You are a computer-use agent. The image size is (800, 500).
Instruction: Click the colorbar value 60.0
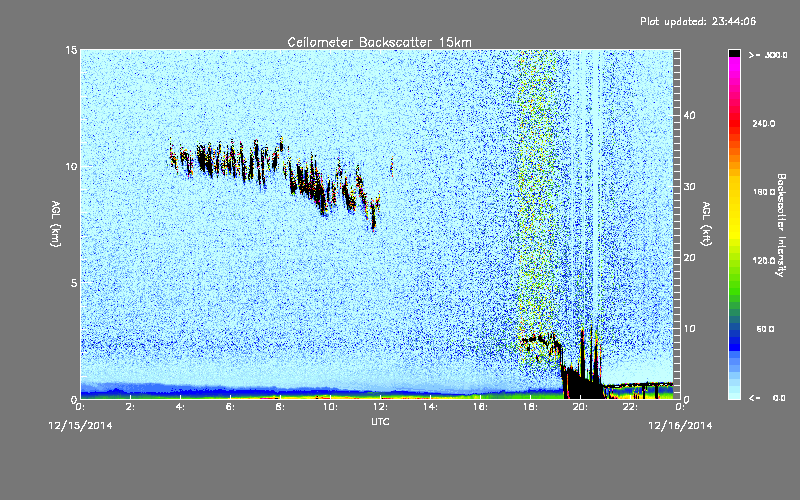[x=765, y=329]
